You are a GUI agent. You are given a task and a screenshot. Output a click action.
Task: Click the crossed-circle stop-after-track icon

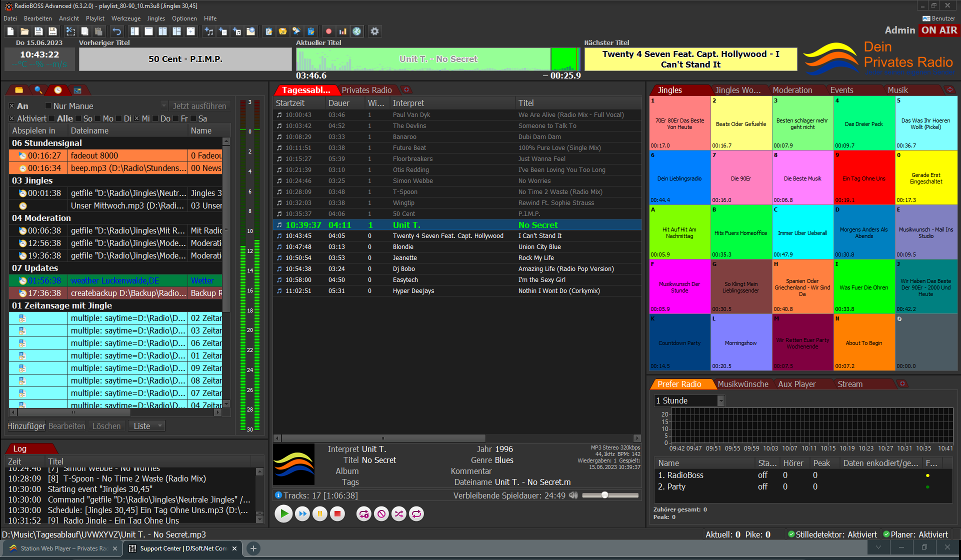point(381,513)
